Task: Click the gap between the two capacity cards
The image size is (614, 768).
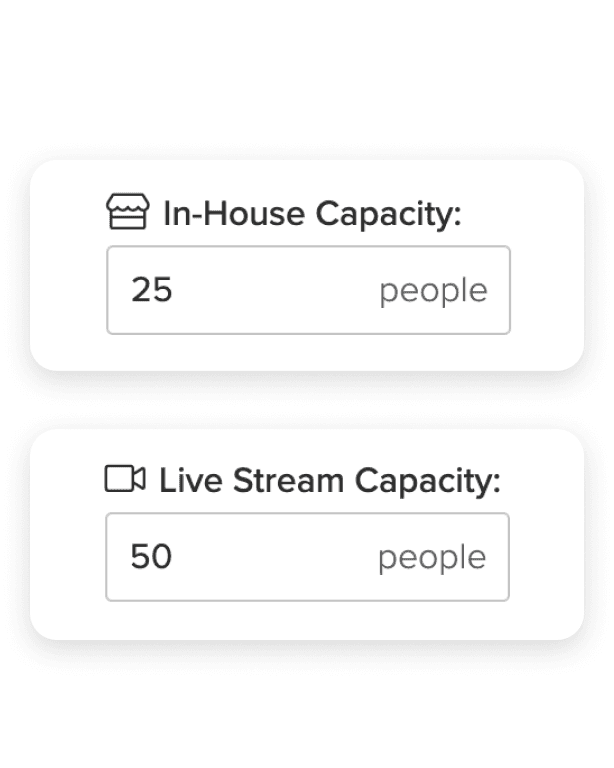Action: point(307,400)
